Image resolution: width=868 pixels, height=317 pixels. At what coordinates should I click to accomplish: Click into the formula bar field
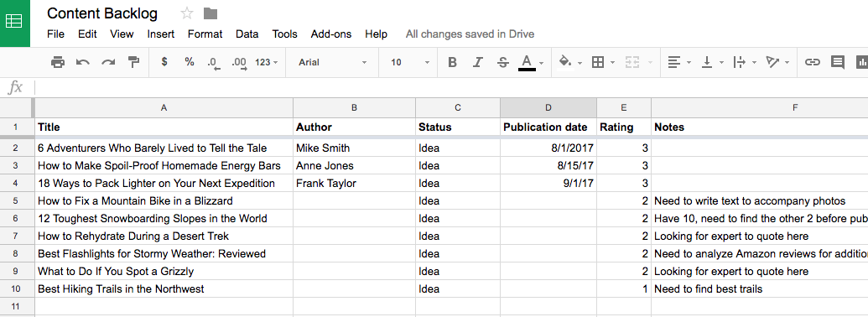(x=451, y=87)
